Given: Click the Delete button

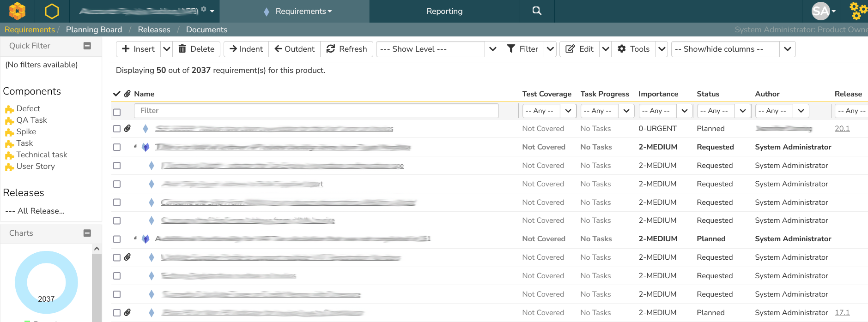Looking at the screenshot, I should coord(197,49).
